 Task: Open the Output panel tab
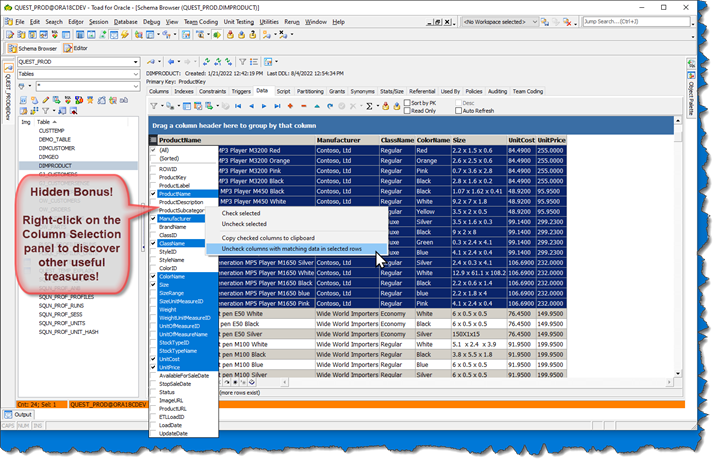tap(18, 415)
